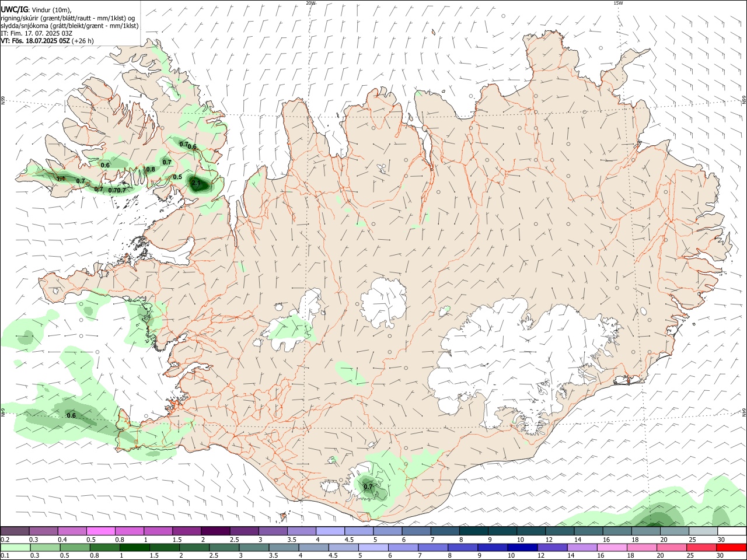Click the bright pink 0.5 swatch in top legend
The image size is (747, 560).
101,531
